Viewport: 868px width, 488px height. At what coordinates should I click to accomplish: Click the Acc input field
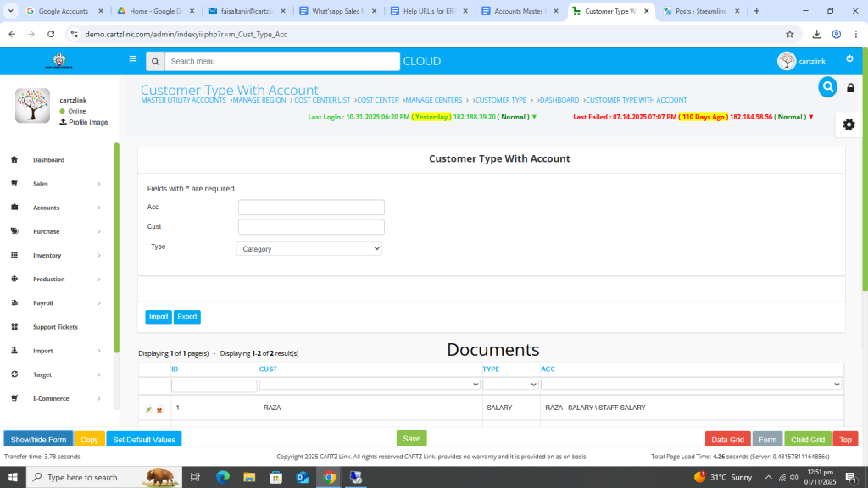[311, 208]
